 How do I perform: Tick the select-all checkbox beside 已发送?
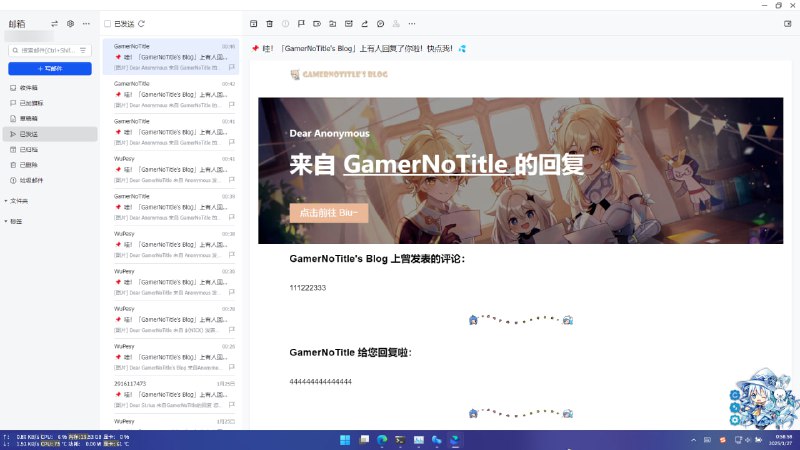[x=108, y=23]
